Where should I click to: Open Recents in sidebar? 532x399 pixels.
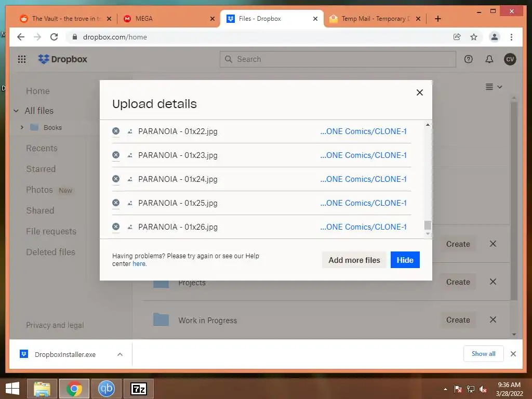(x=42, y=148)
